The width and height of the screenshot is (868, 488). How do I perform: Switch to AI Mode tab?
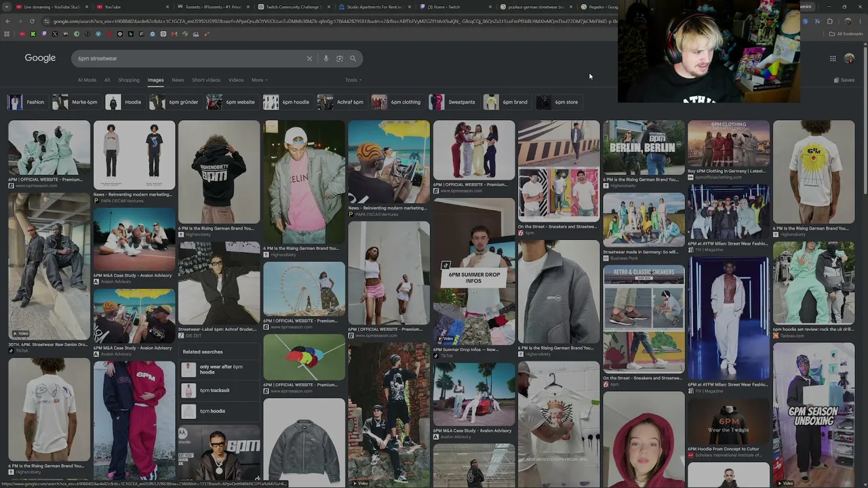coord(87,80)
